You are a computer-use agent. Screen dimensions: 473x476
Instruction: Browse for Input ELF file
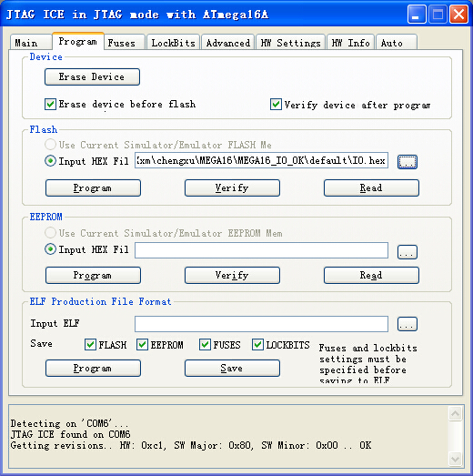coord(408,324)
